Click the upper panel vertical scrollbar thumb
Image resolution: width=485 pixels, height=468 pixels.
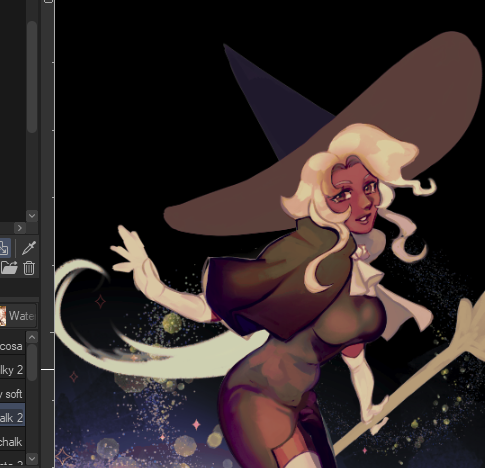click(32, 77)
